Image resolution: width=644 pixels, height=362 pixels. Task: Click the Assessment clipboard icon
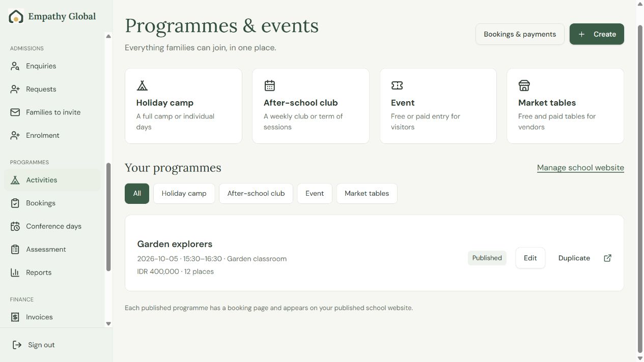[x=15, y=250]
